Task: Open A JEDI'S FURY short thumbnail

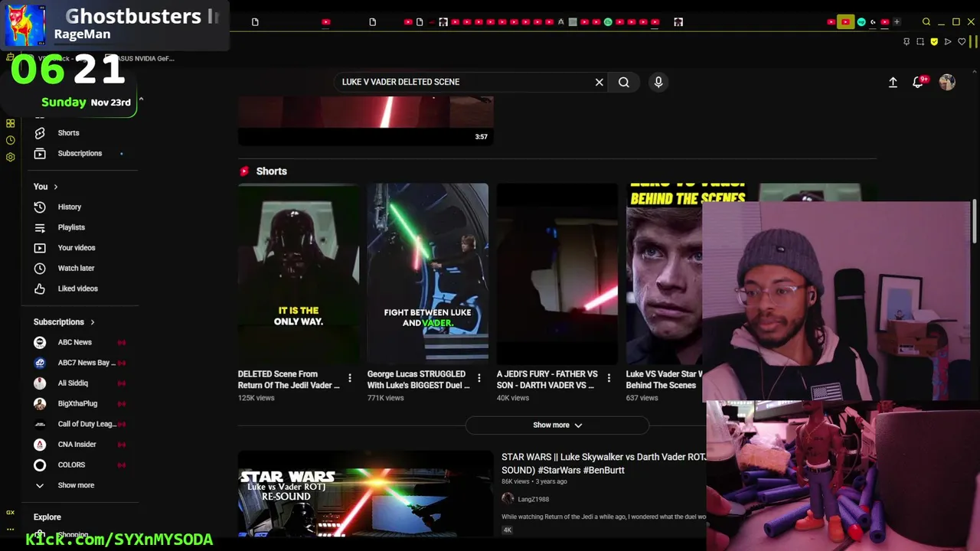Action: click(x=557, y=272)
